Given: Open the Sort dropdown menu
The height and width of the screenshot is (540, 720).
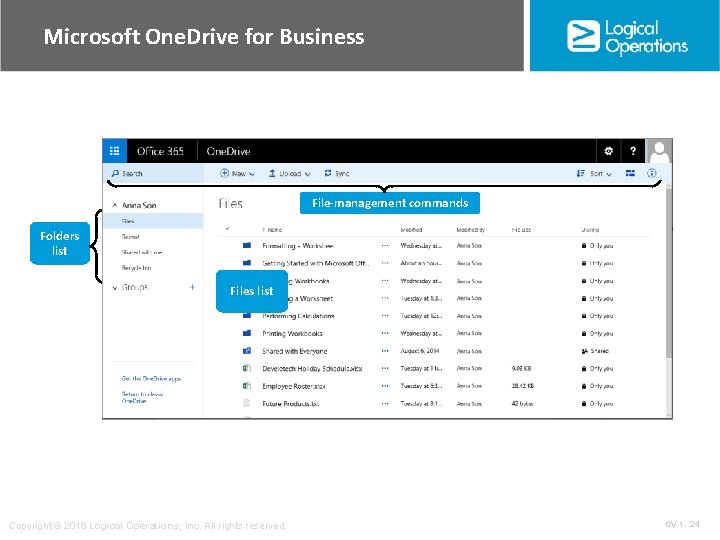Looking at the screenshot, I should (x=594, y=173).
